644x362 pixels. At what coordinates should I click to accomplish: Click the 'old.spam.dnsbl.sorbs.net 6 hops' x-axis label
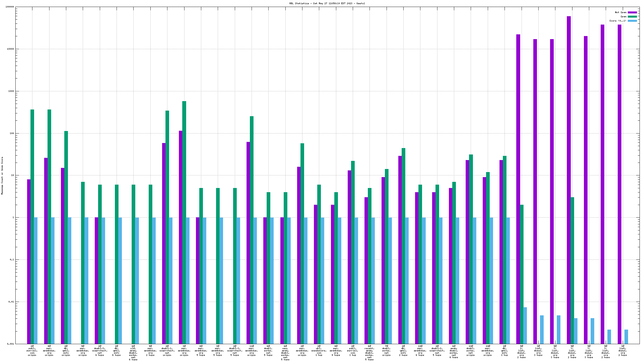133,353
